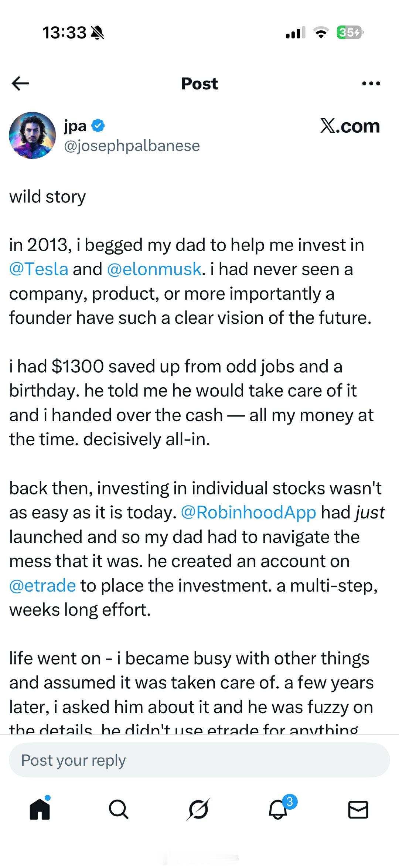Open the @elonmusk mention link

coord(154,269)
